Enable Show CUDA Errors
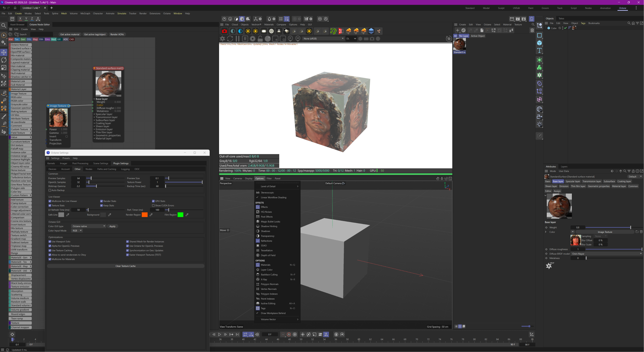 [x=153, y=205]
